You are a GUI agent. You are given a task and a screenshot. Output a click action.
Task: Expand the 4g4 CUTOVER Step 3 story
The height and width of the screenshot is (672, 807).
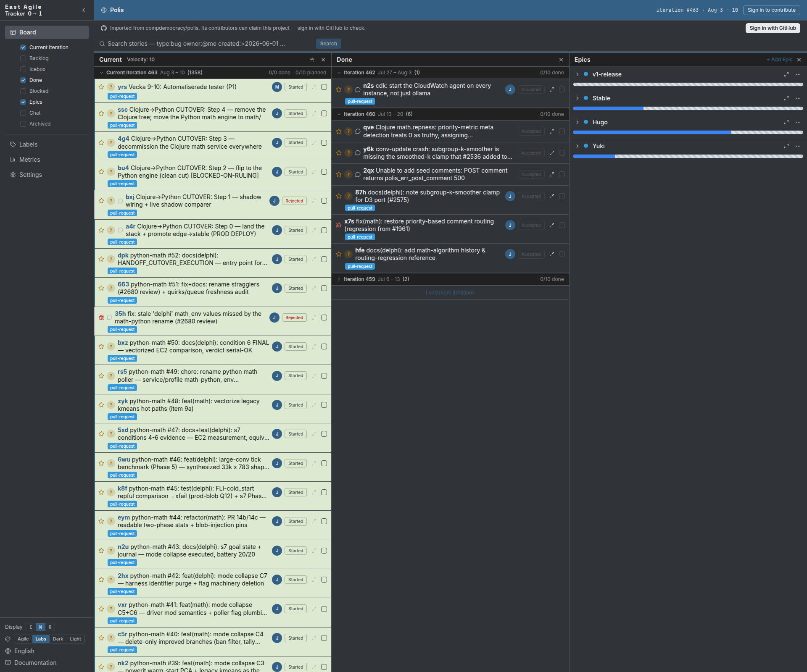(x=314, y=143)
